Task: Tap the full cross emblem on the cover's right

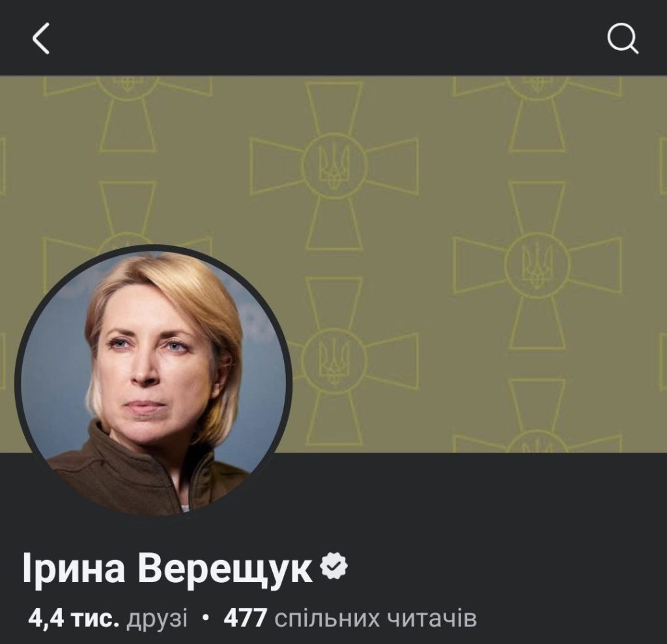Action: (x=537, y=264)
